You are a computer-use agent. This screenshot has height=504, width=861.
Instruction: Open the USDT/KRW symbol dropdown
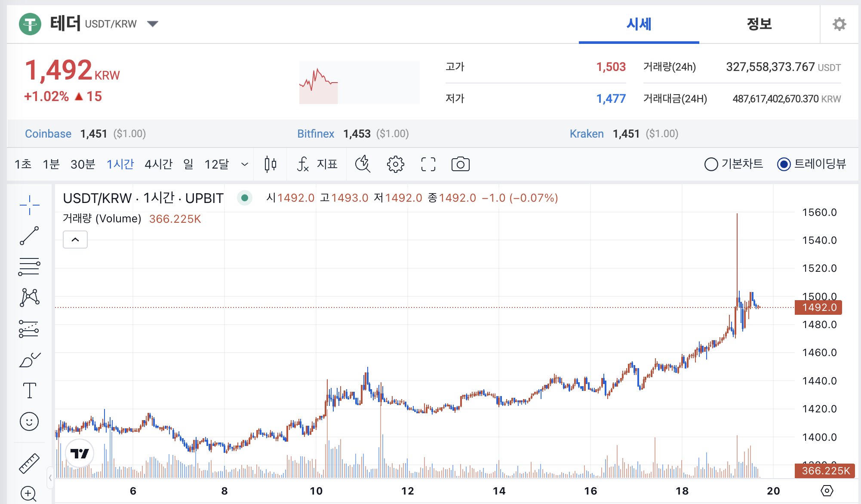[153, 24]
